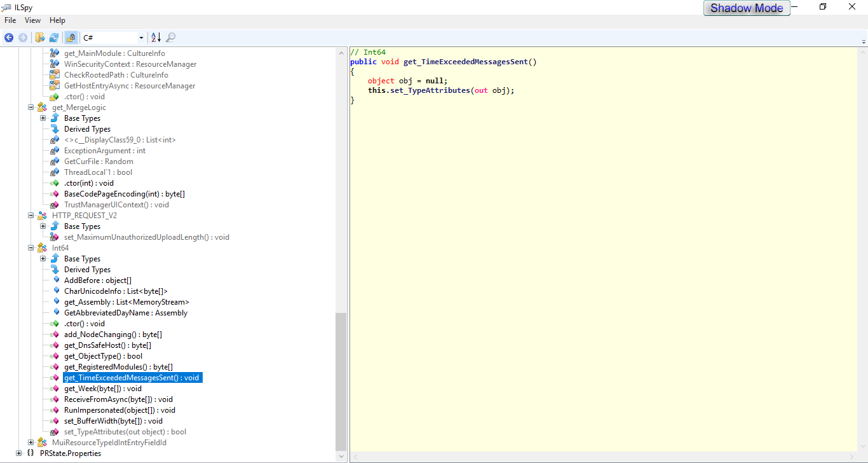Open search with the magnifier icon

(171, 38)
